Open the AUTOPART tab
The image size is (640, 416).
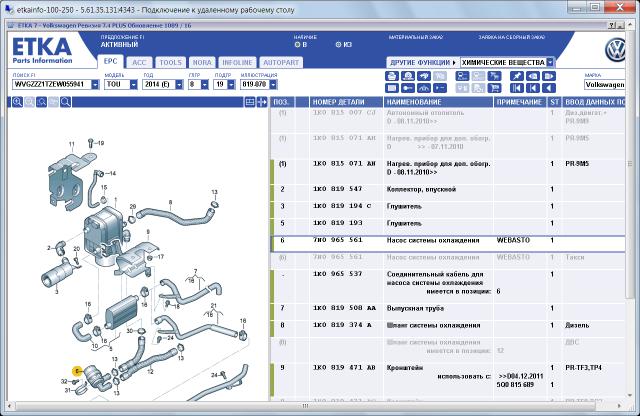pos(281,62)
